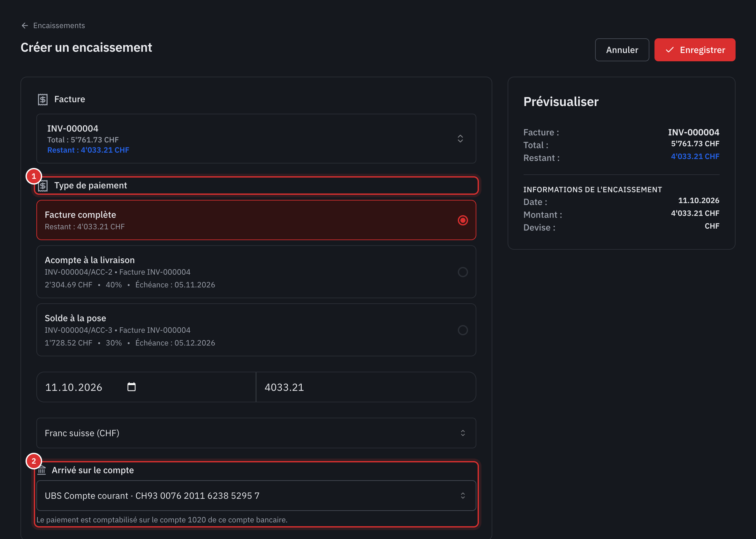
Task: Click the date field 11.10.2026
Action: click(146, 387)
